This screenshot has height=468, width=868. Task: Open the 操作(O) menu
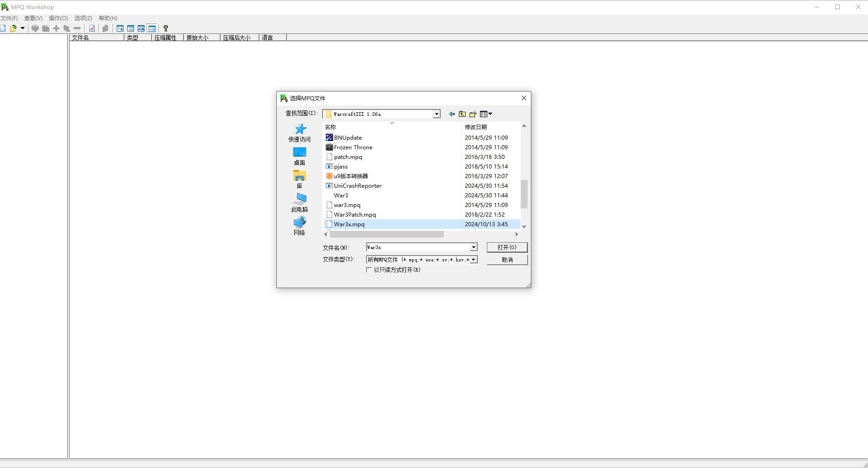pos(58,18)
